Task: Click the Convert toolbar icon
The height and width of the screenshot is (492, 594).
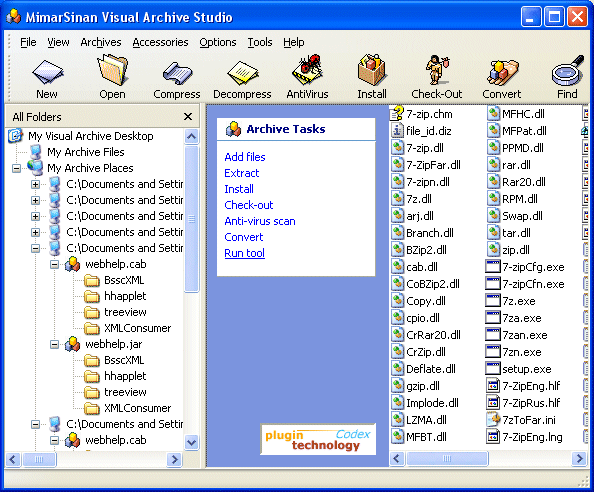Action: [x=502, y=72]
